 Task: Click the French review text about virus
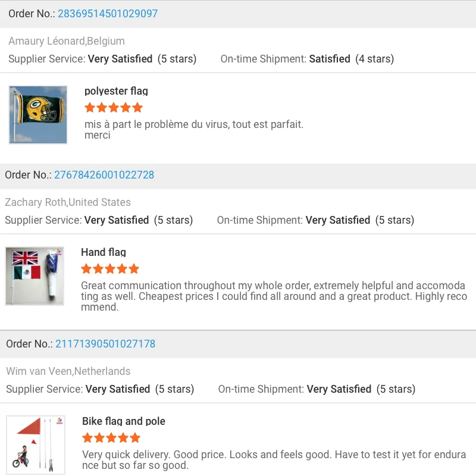click(194, 129)
